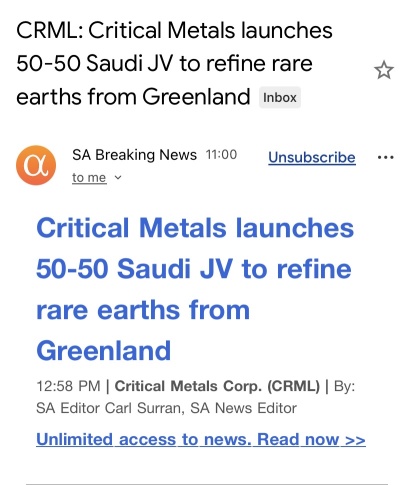This screenshot has width=414, height=485.
Task: Click the 11:00 received time
Action: (221, 155)
